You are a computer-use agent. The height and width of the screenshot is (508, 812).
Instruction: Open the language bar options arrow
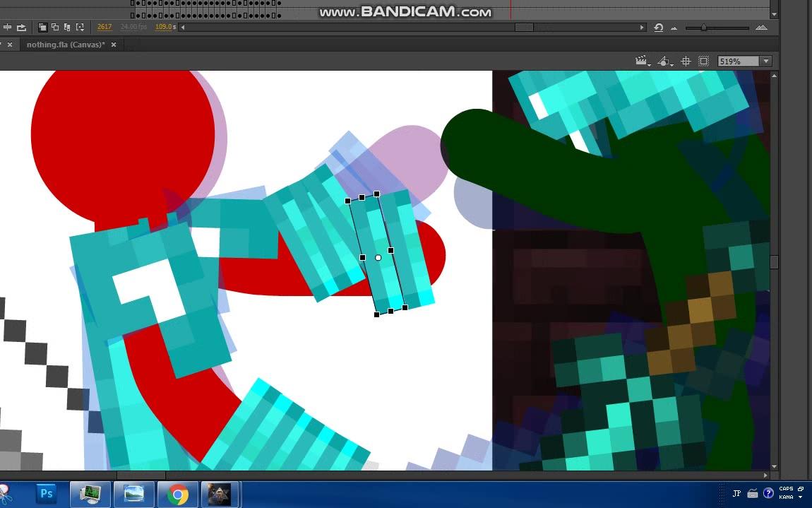(801, 497)
